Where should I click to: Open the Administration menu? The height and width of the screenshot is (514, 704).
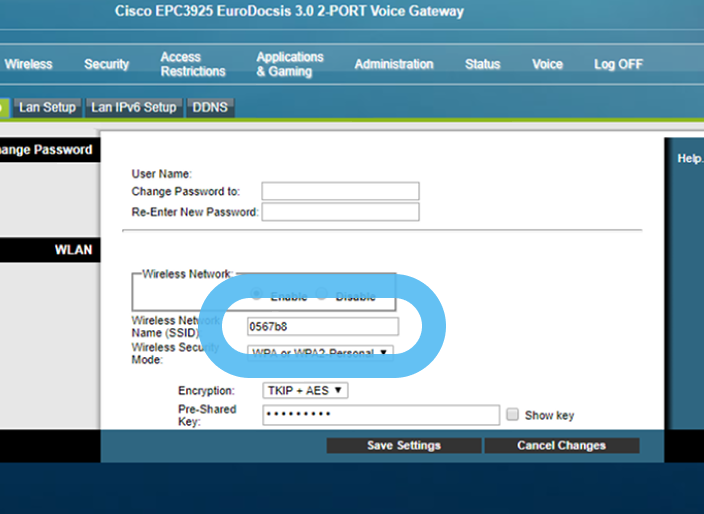coord(393,64)
